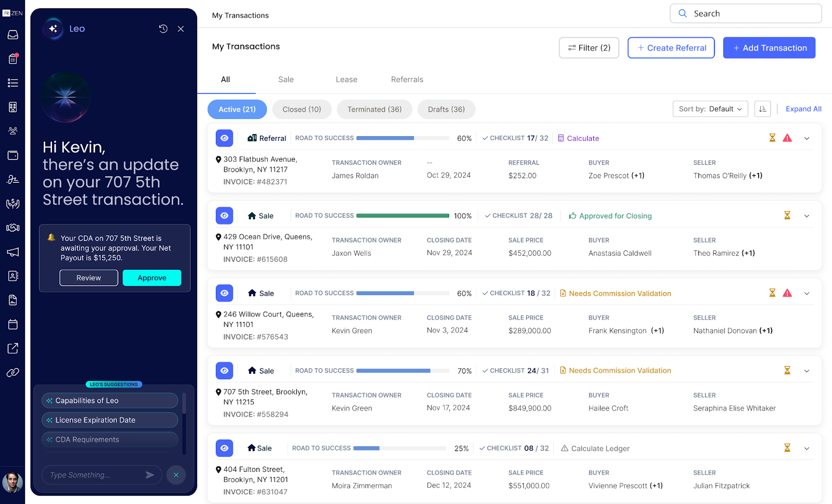Viewport: 832px width, 504px height.
Task: Open the Sort by Default dropdown
Action: (710, 109)
